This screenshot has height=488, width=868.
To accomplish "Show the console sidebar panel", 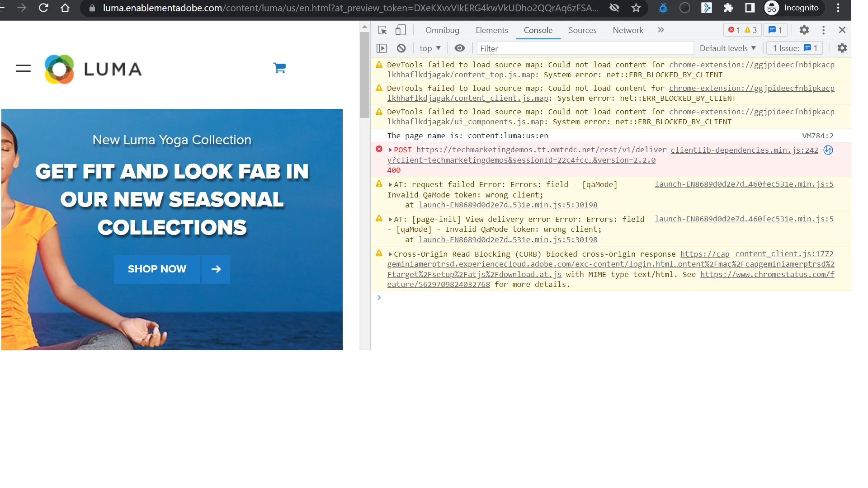I will [x=382, y=48].
